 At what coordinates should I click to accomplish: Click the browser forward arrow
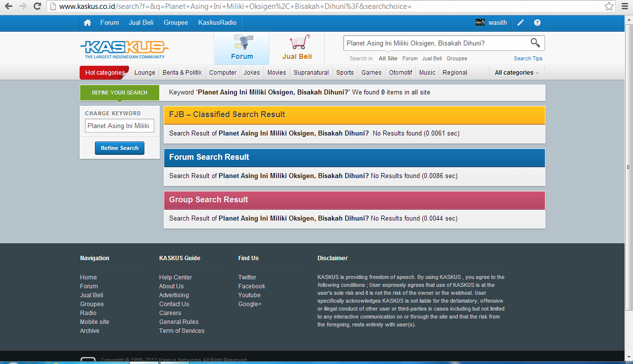click(x=23, y=6)
